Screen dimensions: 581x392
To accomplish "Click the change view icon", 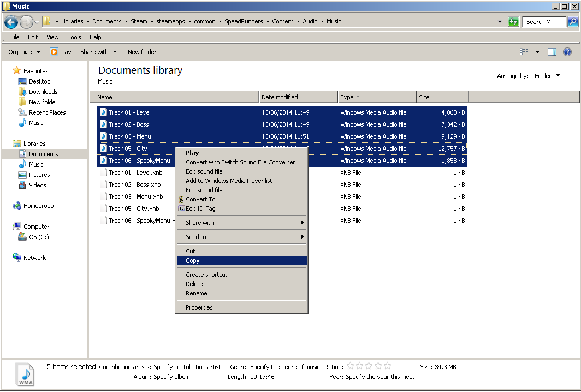I will [x=524, y=52].
